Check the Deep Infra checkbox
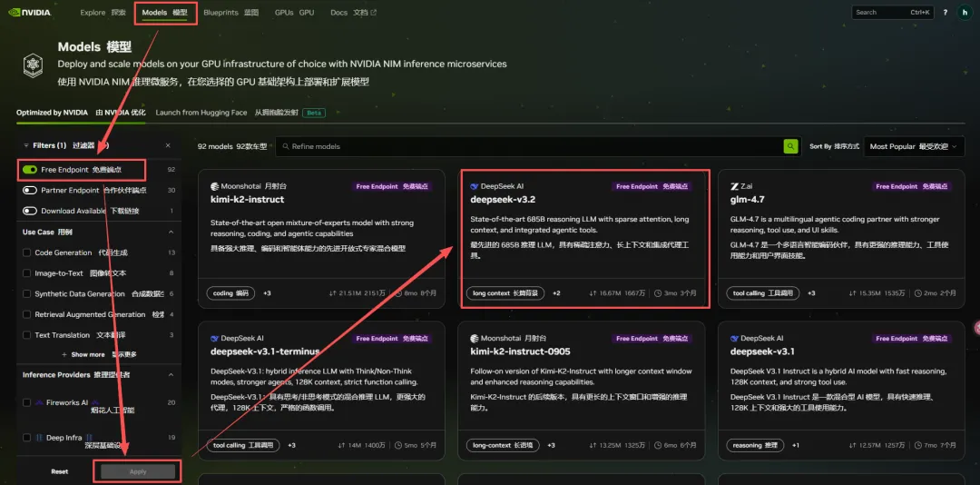 click(x=27, y=438)
